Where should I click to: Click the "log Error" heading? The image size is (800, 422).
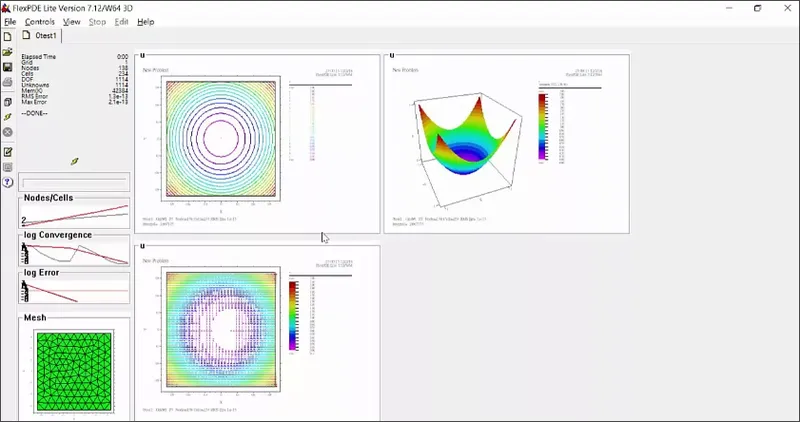point(41,272)
